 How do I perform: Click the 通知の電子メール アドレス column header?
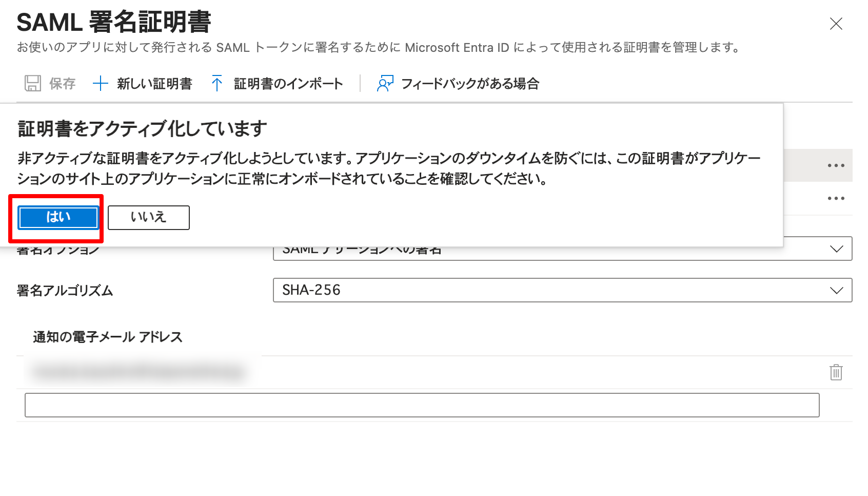108,337
